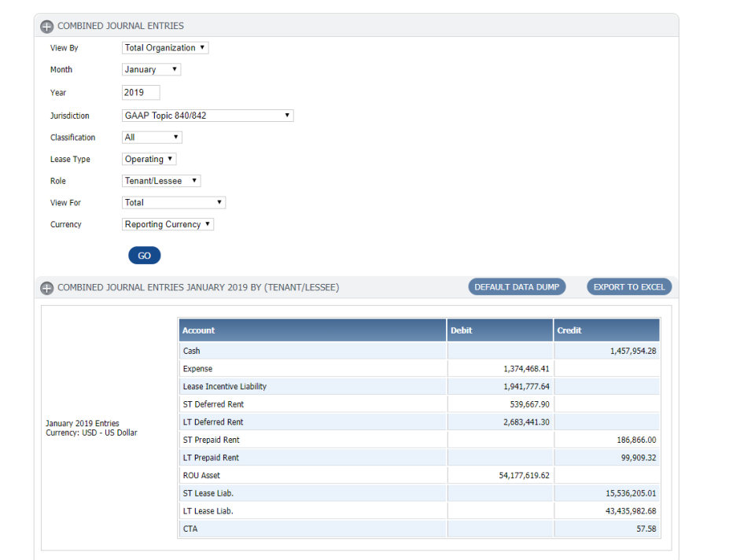This screenshot has width=755, height=560.
Task: Select January from the Month dropdown
Action: [x=145, y=69]
